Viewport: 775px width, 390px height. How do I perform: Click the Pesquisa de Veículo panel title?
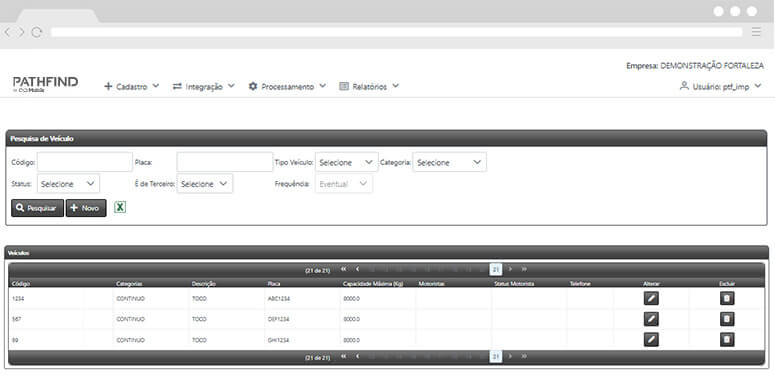coord(42,139)
